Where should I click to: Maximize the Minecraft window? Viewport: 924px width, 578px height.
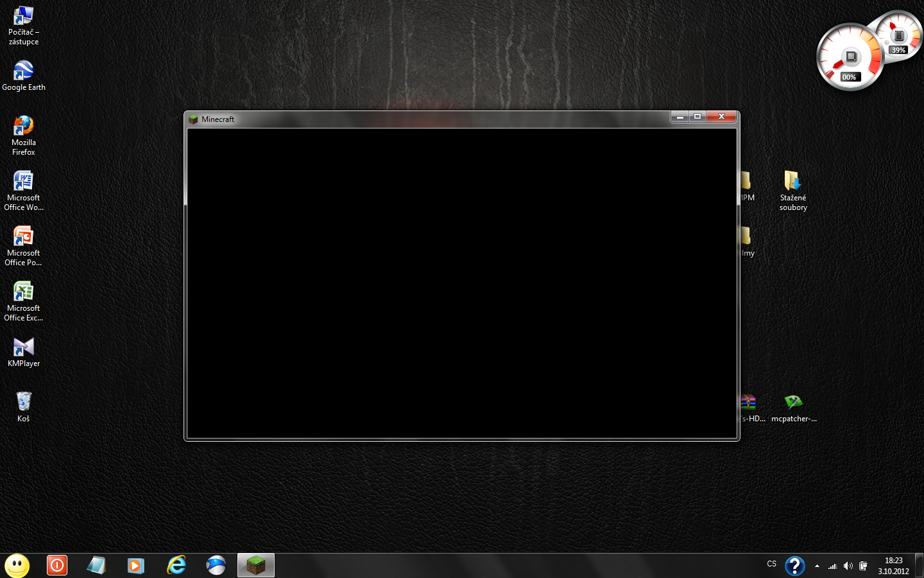697,116
